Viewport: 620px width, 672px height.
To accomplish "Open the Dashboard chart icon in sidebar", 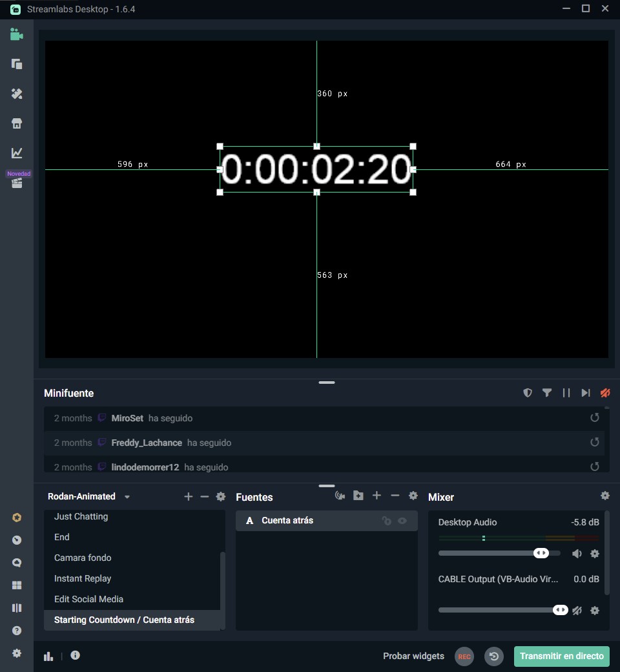I will click(16, 152).
